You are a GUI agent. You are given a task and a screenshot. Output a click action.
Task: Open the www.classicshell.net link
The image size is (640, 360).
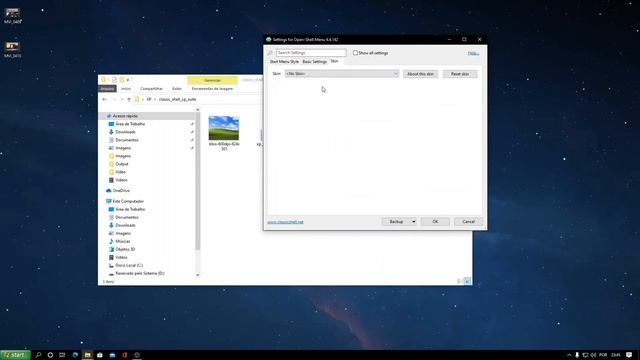[285, 222]
